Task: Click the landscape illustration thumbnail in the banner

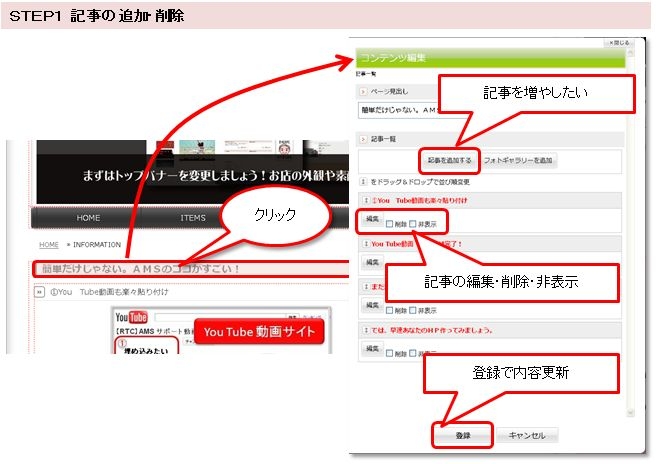Action: click(197, 149)
